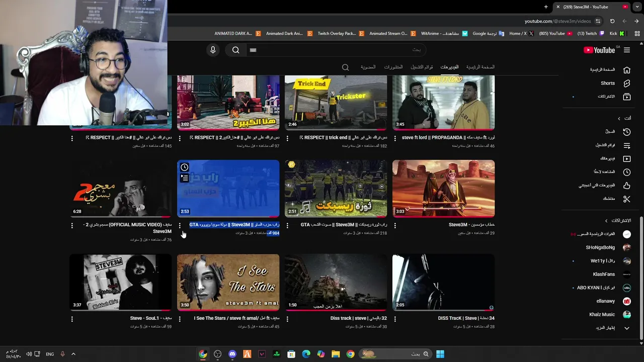This screenshot has height=362, width=644.
Task: Open options menu for 'DISS TracK | Steve' 34
Action: [x=395, y=319]
